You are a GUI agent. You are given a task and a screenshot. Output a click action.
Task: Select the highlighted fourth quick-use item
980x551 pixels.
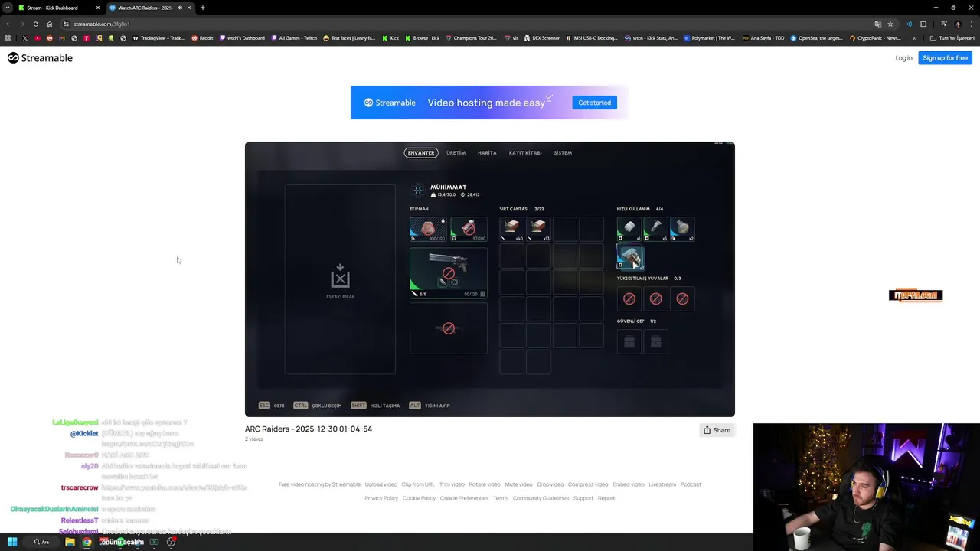630,257
